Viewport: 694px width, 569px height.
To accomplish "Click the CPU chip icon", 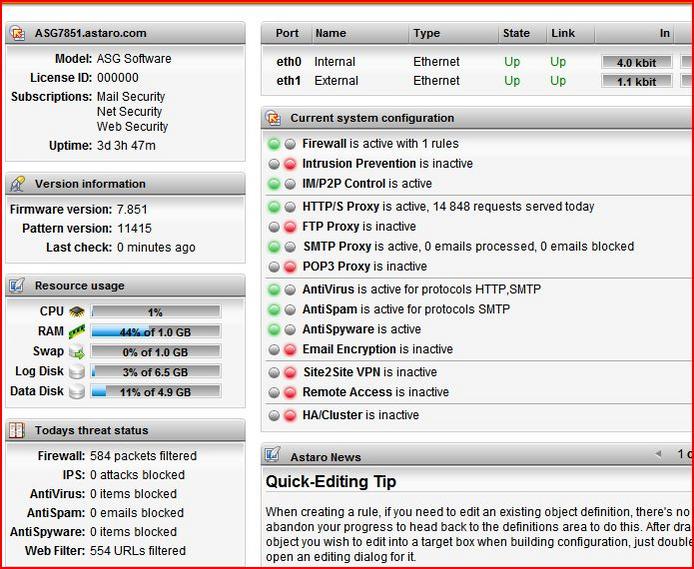I will click(77, 312).
